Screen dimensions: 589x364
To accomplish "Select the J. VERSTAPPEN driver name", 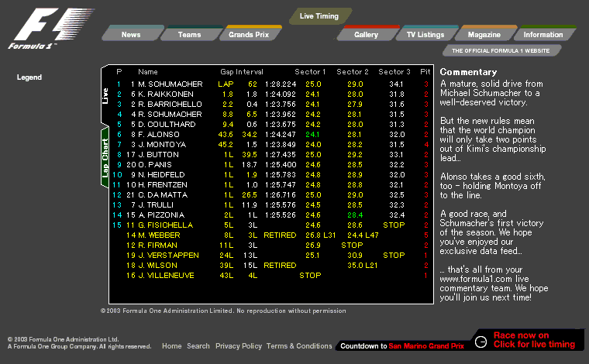I will pos(168,255).
